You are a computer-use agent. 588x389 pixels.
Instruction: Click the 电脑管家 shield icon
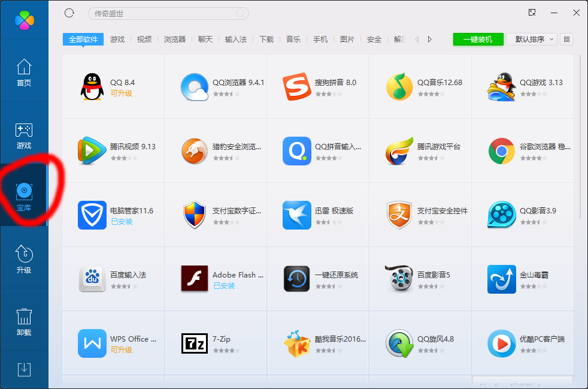pos(92,215)
